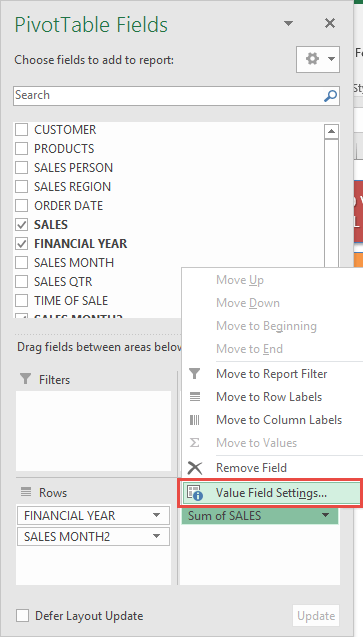Image resolution: width=363 pixels, height=637 pixels.
Task: Check the CUSTOMER field checkbox
Action: (x=22, y=130)
